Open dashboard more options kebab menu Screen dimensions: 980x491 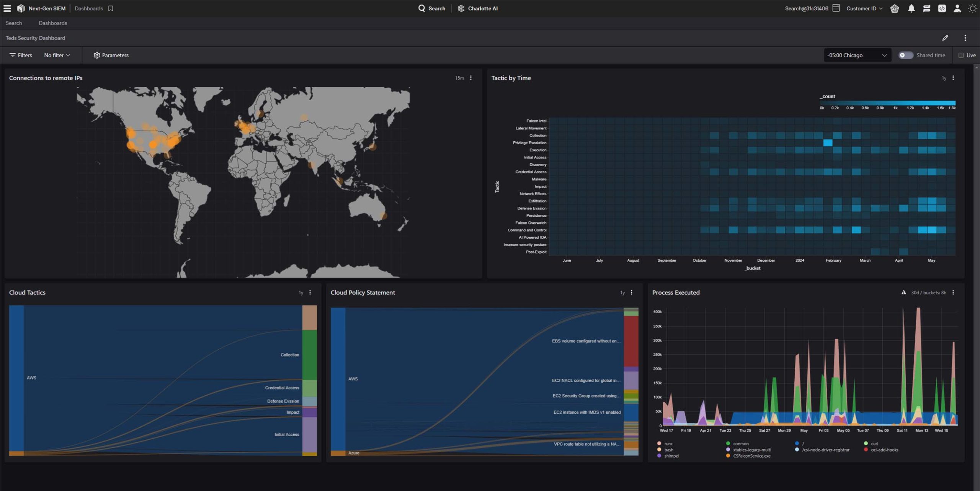point(965,38)
